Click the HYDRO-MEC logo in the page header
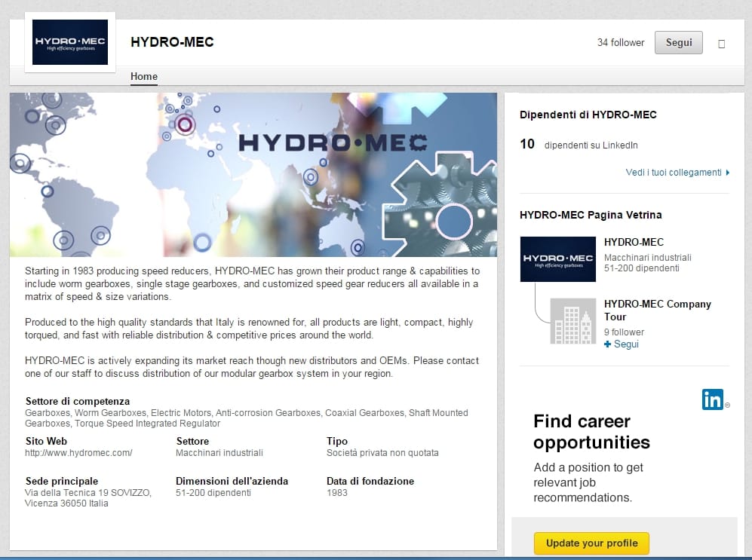The height and width of the screenshot is (560, 752). click(70, 42)
